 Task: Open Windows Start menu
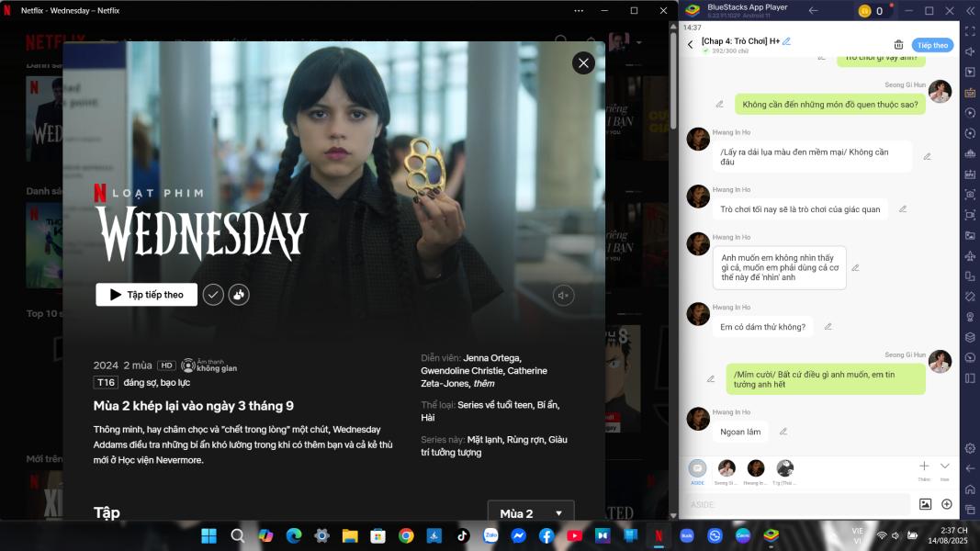click(x=208, y=535)
